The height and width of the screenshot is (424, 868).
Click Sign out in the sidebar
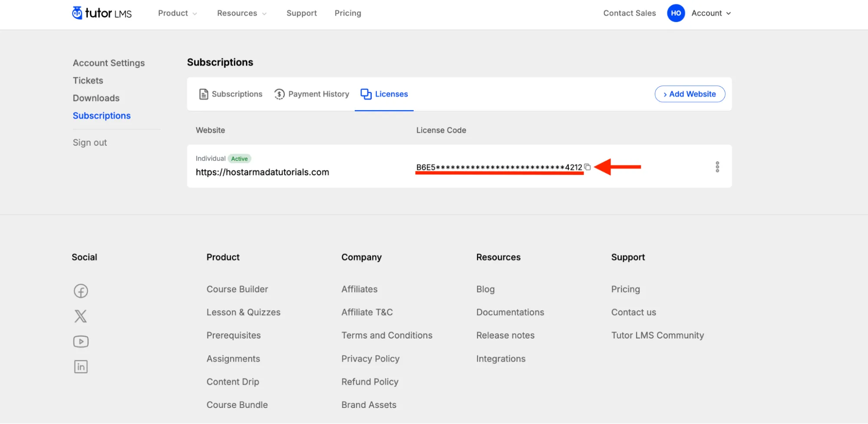pyautogui.click(x=89, y=142)
